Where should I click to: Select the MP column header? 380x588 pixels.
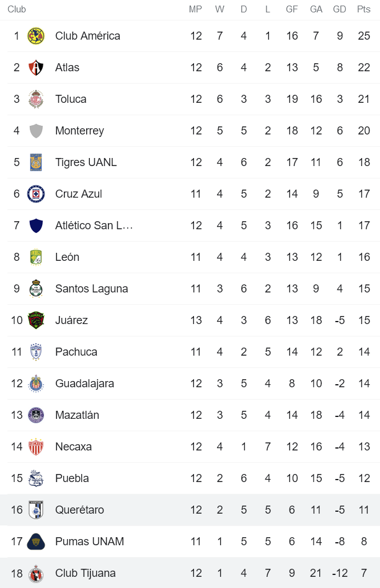(x=196, y=9)
